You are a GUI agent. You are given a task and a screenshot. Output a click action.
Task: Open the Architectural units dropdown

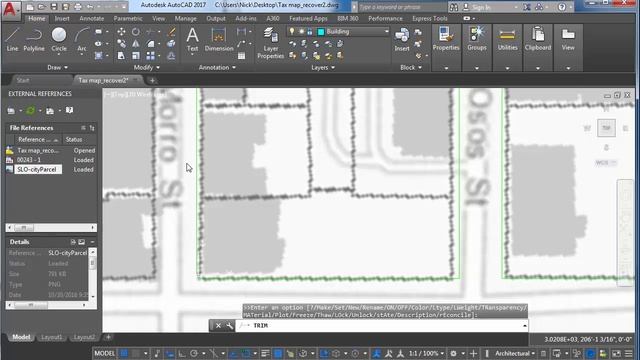click(x=514, y=353)
